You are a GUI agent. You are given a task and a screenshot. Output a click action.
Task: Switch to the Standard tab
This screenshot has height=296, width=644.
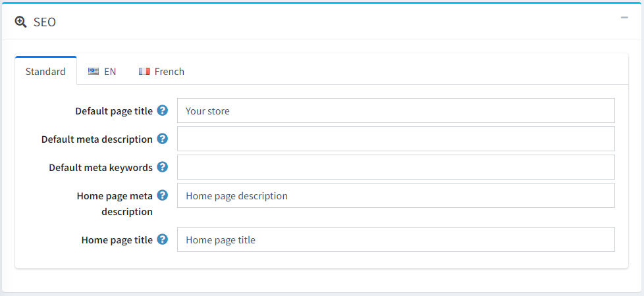pyautogui.click(x=45, y=72)
